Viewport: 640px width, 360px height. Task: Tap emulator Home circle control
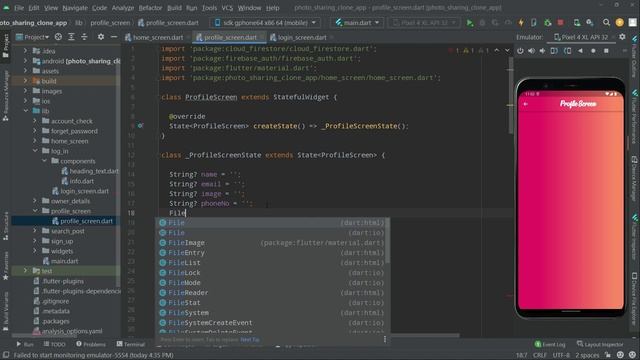[x=593, y=51]
